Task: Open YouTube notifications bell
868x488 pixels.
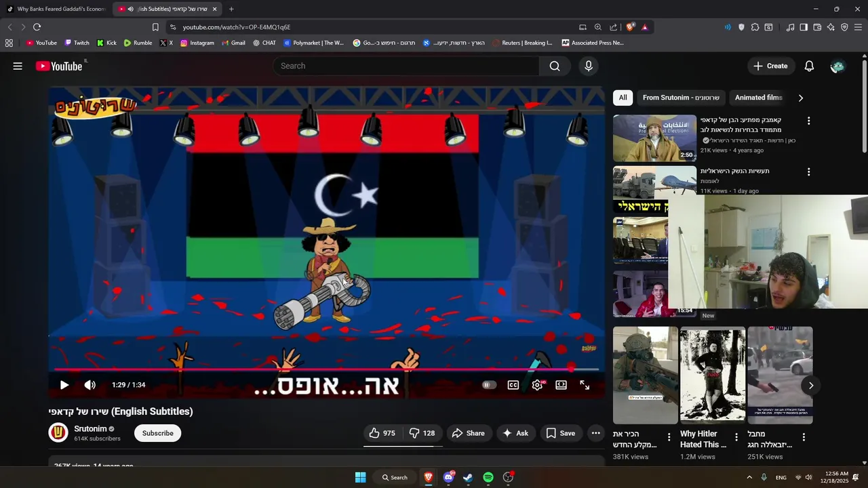Action: point(809,66)
